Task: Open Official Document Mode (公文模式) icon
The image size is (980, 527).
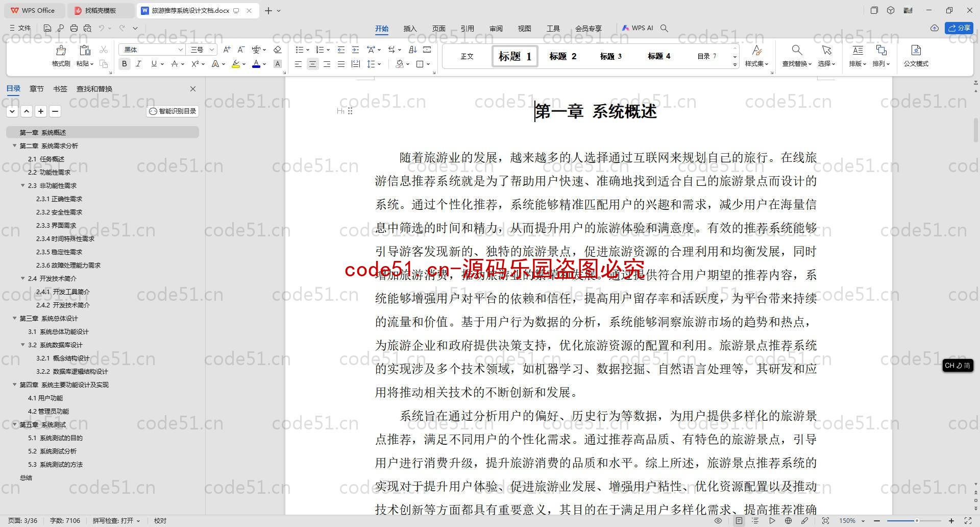Action: click(x=916, y=50)
